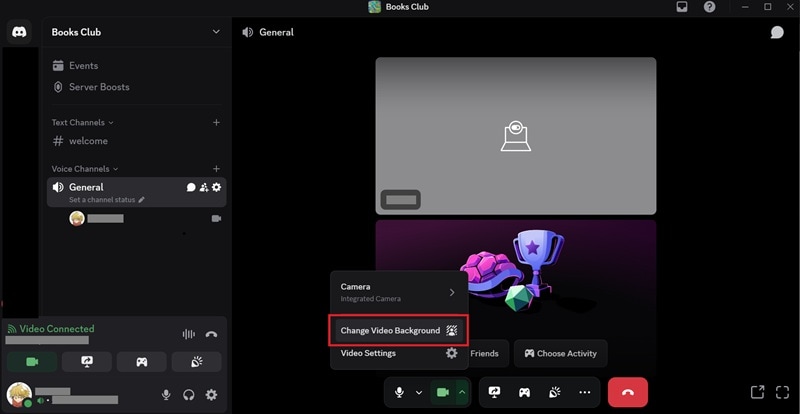Click Video Connected status text

[57, 329]
